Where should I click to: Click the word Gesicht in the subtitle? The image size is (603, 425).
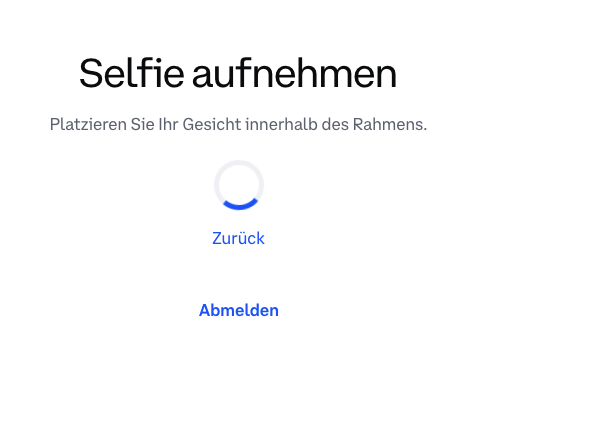click(x=212, y=125)
